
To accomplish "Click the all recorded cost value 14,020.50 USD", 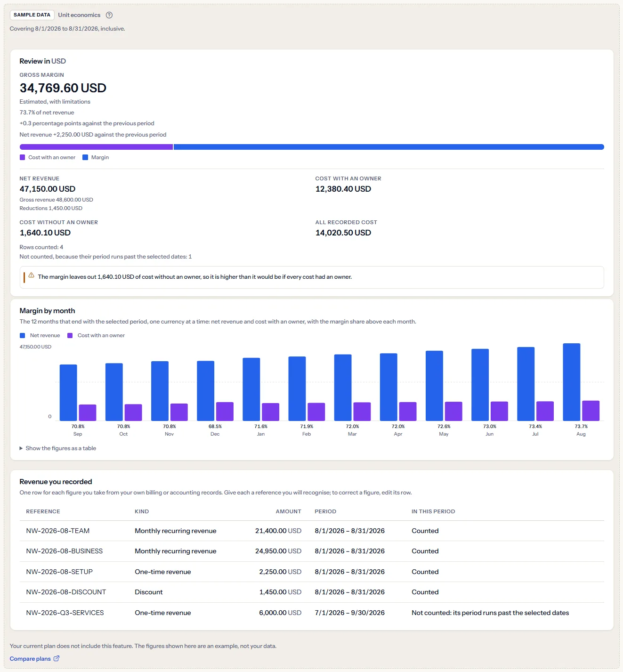I will pos(343,233).
